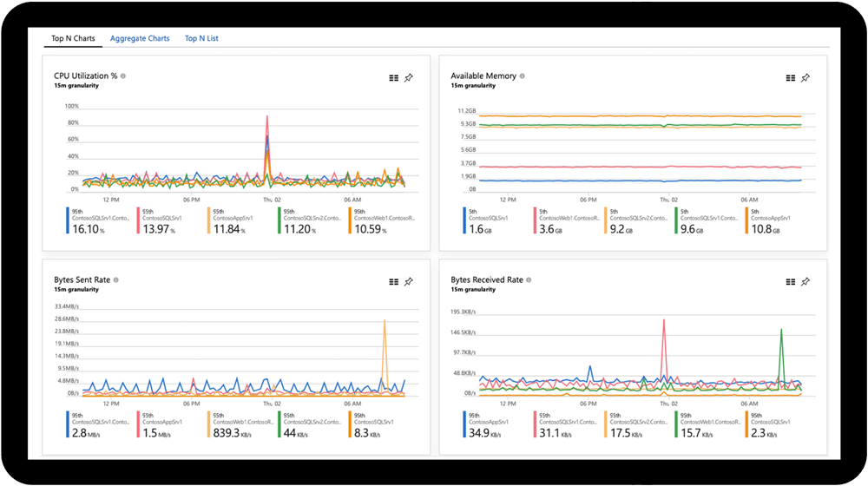Select 16.10% ContosoSQLSrv1 legend in CPU chart
Viewport: 868px width, 486px height.
tap(98, 221)
